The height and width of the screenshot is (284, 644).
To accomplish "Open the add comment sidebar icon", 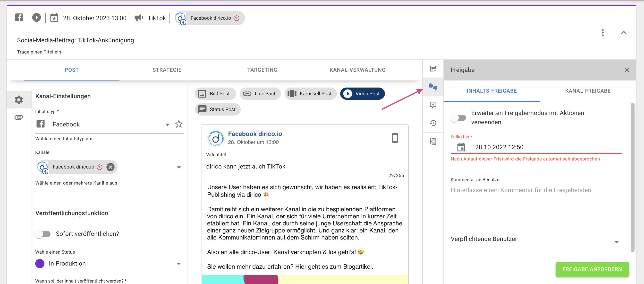I will (433, 105).
